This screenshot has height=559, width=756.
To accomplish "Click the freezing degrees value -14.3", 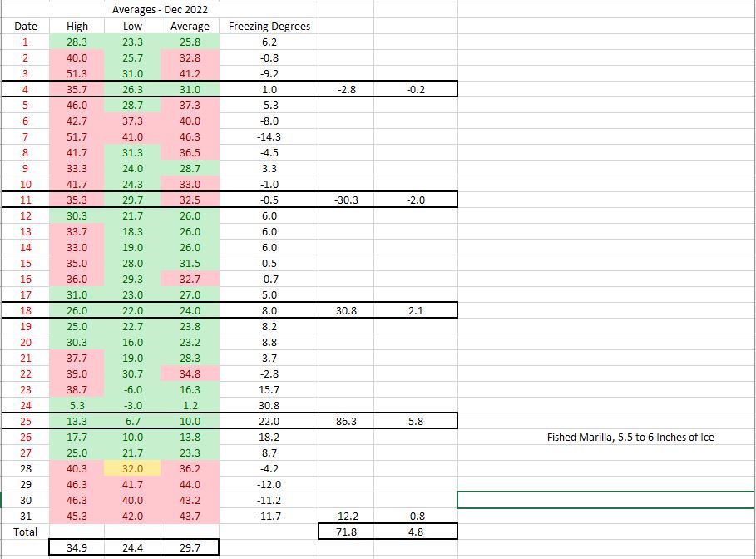I will [269, 137].
